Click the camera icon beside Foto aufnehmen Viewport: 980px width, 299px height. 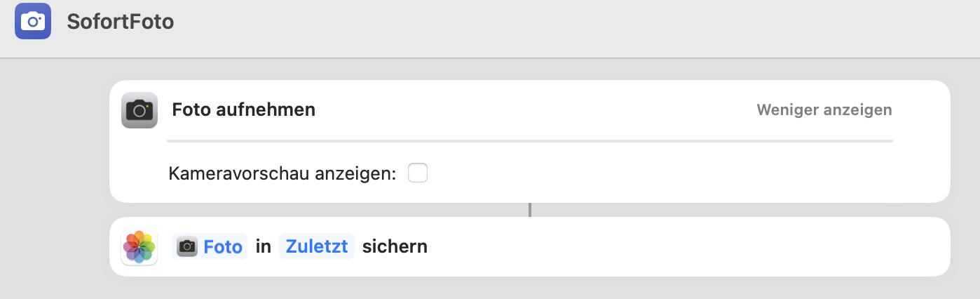[x=139, y=110]
